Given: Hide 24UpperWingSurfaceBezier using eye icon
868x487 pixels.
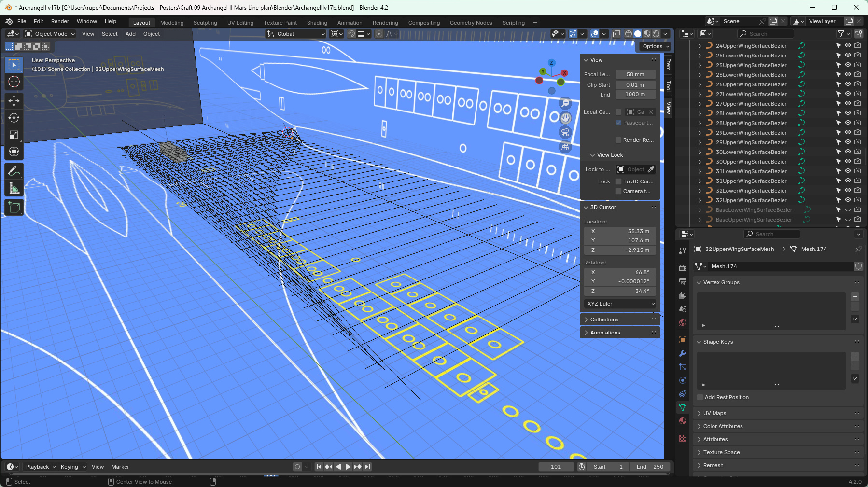Looking at the screenshot, I should coord(848,46).
